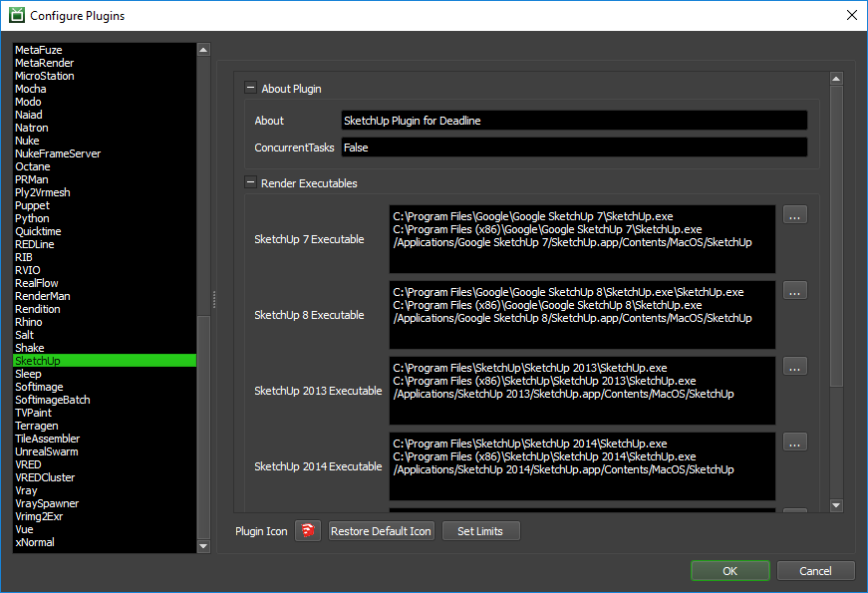868x593 pixels.
Task: Select xNormal plugin
Action: [x=105, y=542]
